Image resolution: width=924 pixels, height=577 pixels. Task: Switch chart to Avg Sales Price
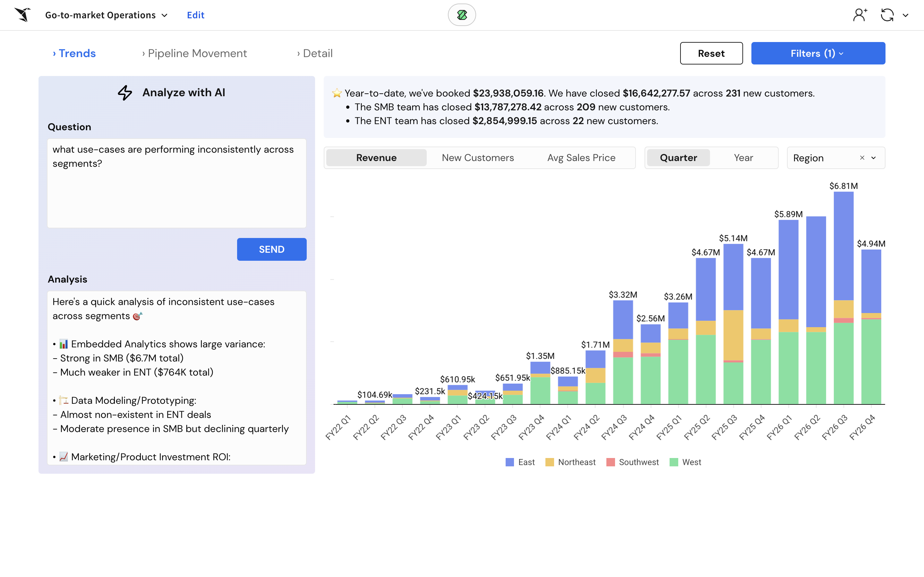click(x=581, y=157)
